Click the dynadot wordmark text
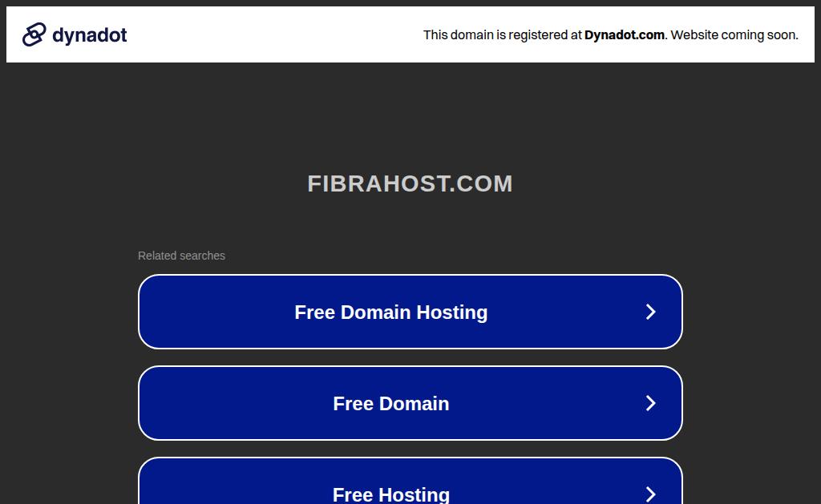This screenshot has width=821, height=504. point(90,35)
